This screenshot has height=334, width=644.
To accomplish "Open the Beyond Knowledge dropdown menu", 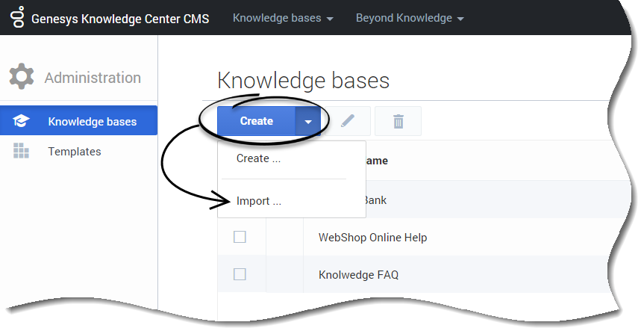I will 410,17.
